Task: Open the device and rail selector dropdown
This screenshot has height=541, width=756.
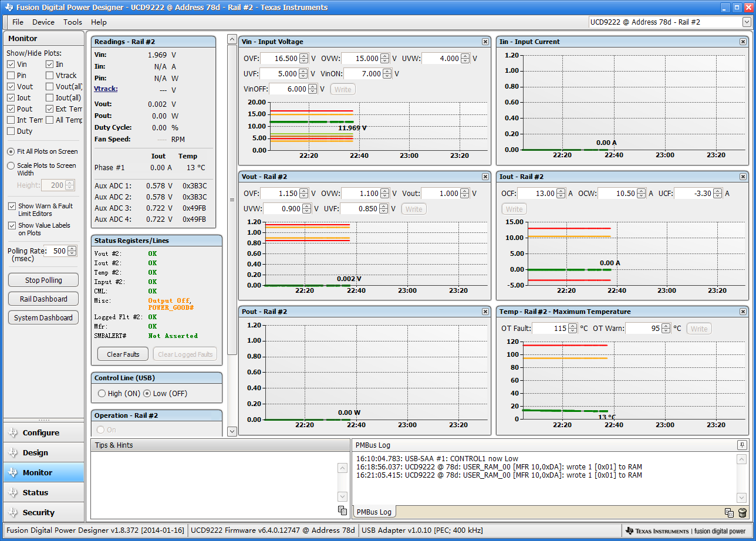Action: (x=747, y=22)
